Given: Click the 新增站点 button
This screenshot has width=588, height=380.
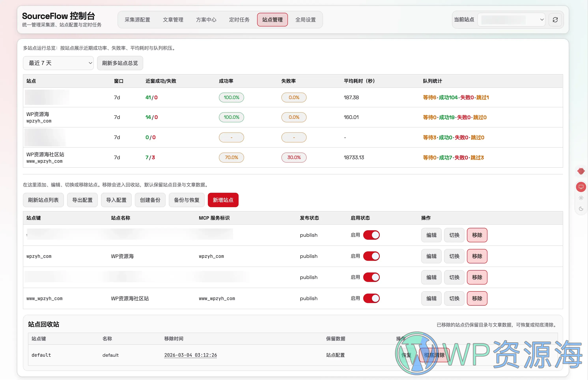Looking at the screenshot, I should tap(223, 200).
